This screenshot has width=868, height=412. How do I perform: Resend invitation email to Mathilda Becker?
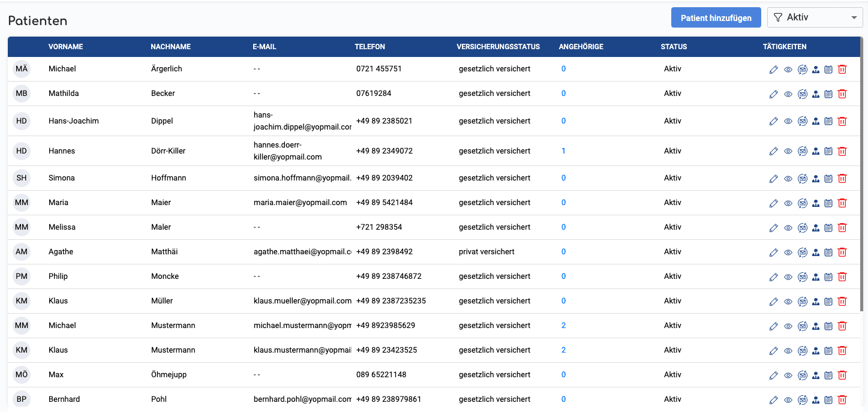click(x=803, y=94)
